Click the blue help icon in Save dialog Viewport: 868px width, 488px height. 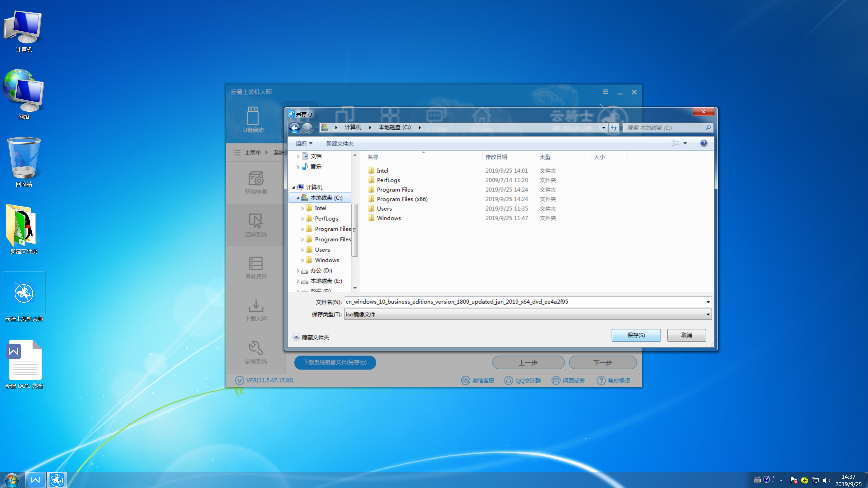[x=704, y=143]
